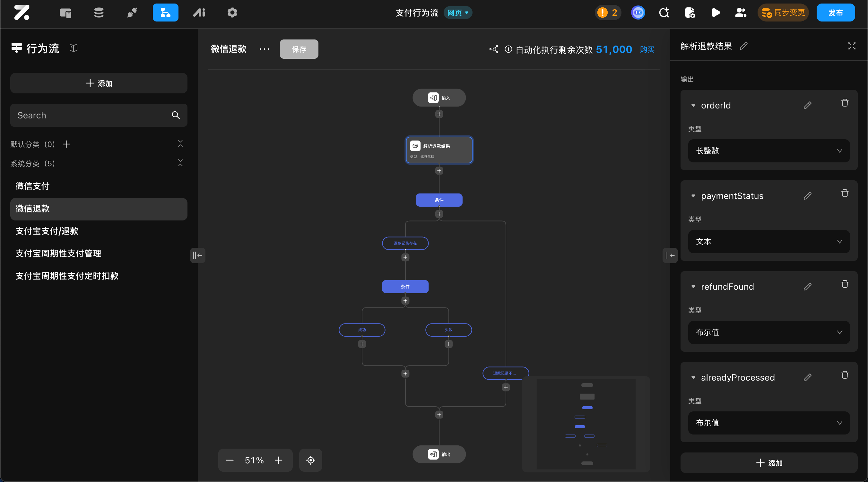Open the 网页 platform dropdown
868x482 pixels.
click(x=457, y=13)
